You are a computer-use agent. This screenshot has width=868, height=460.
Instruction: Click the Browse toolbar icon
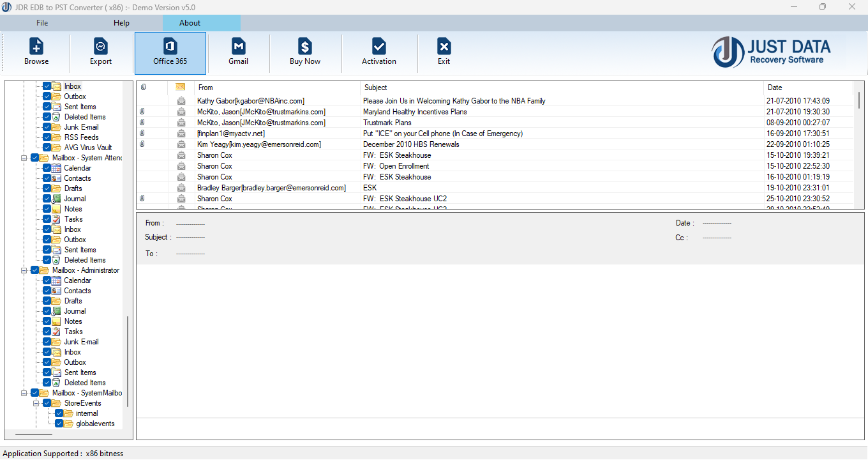pos(36,52)
